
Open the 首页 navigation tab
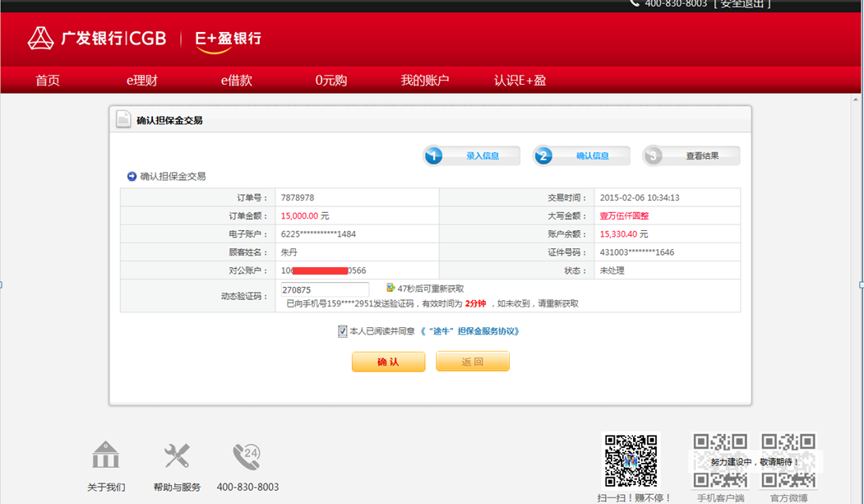coord(48,81)
